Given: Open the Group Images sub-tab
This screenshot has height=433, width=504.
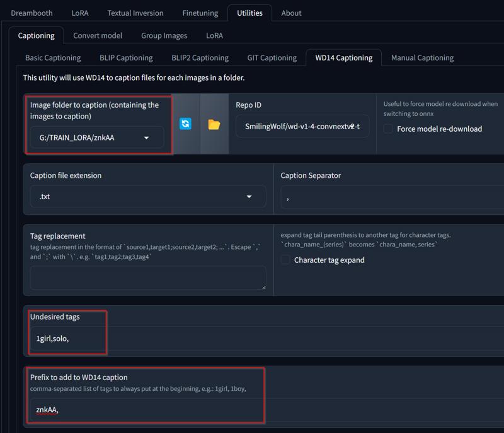Looking at the screenshot, I should (x=164, y=35).
